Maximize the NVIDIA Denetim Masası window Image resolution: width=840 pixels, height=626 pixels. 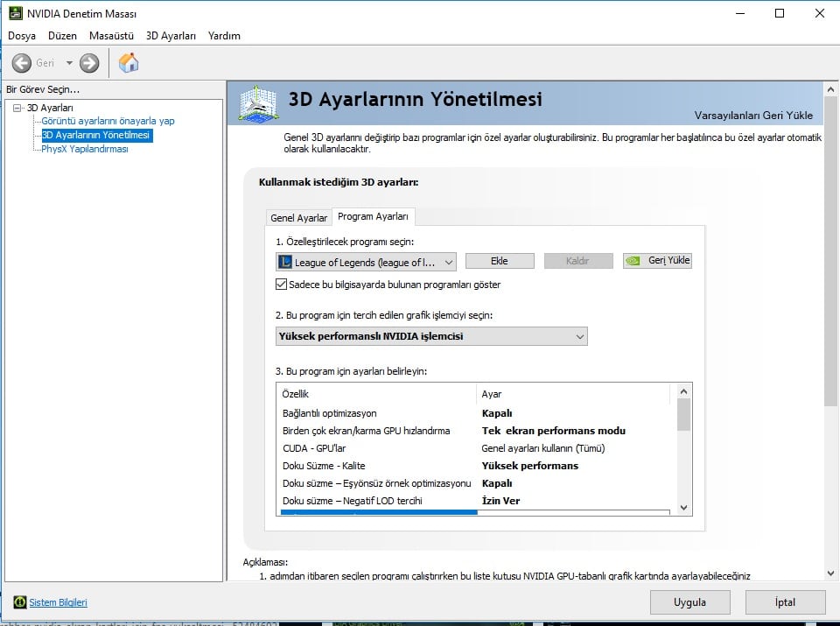(780, 13)
